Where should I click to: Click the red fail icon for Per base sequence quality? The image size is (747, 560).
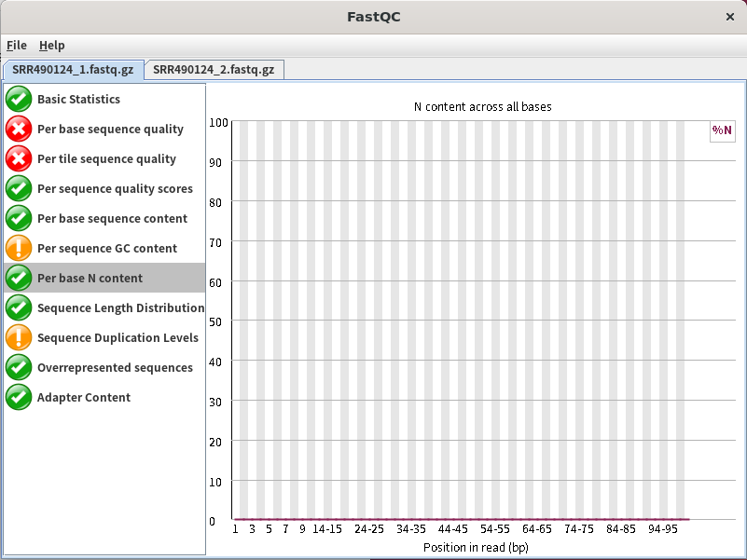tap(19, 129)
